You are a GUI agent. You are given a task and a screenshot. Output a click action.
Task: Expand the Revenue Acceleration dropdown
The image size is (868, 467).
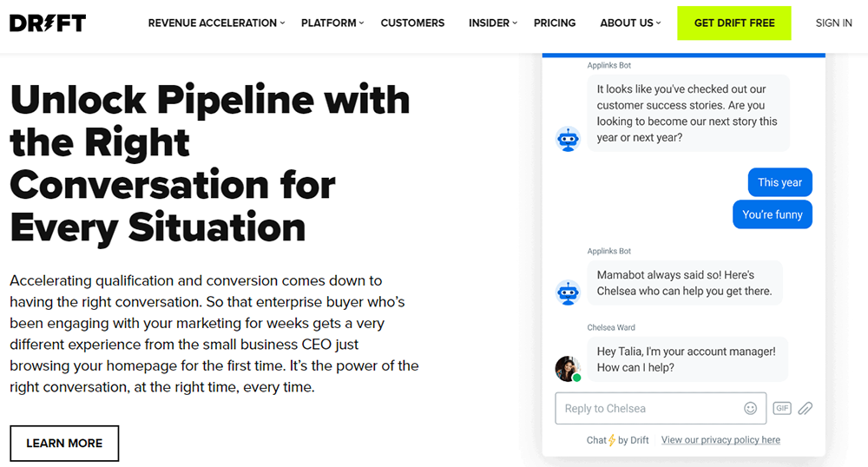click(x=216, y=23)
